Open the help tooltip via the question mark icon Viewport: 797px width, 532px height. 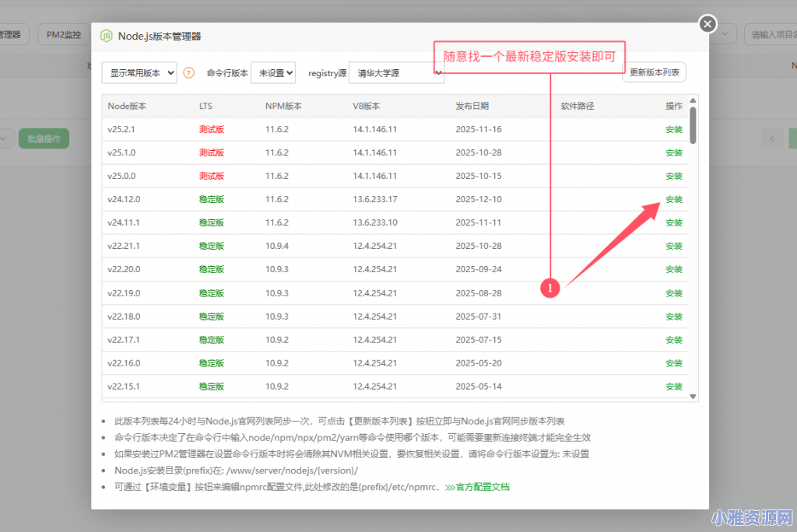click(188, 72)
